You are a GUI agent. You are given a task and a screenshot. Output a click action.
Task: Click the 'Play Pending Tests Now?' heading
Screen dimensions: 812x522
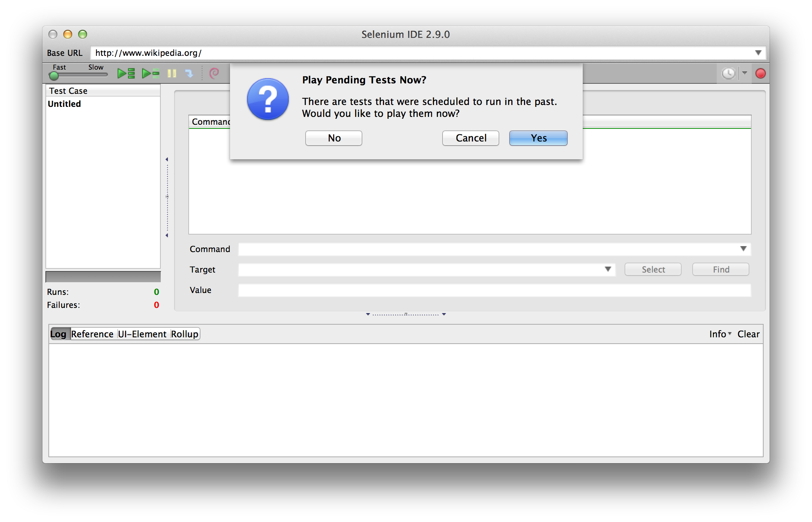coord(364,80)
